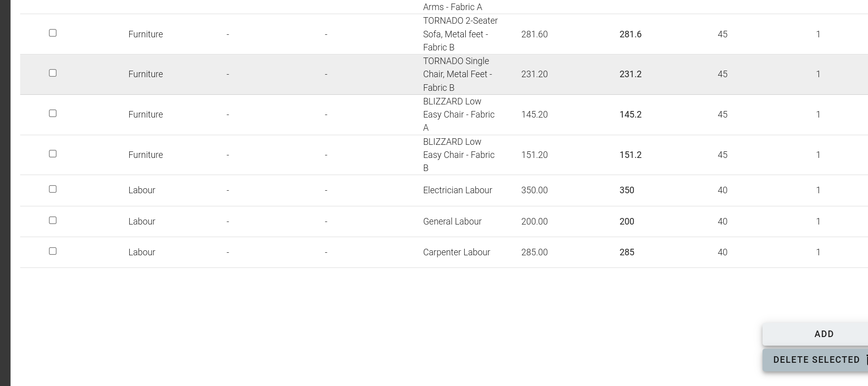Select the General Labour name cell
Viewport: 868px width, 386px height.
[452, 222]
